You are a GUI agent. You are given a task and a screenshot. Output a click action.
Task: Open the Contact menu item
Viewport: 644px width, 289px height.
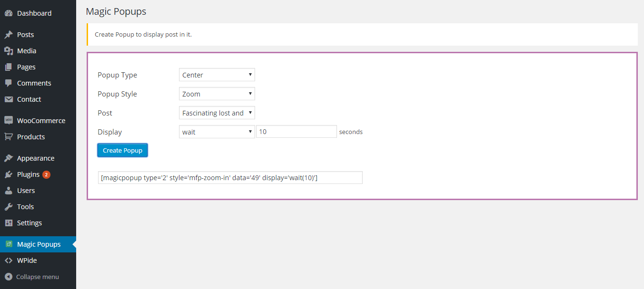(x=38, y=99)
